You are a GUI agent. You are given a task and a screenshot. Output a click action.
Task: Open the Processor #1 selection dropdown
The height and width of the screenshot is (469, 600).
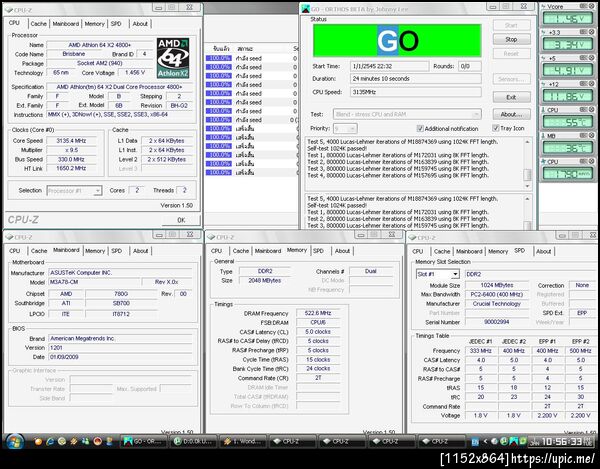[74, 190]
